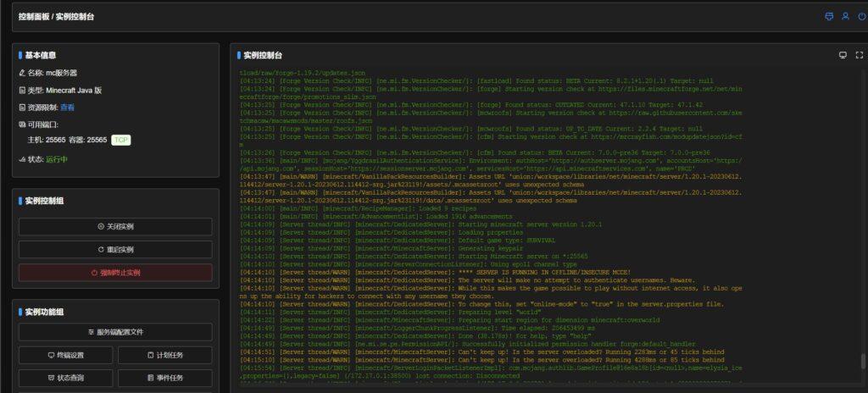The height and width of the screenshot is (393, 868).
Task: Click the pencil icon beside 名称
Action: coord(22,73)
